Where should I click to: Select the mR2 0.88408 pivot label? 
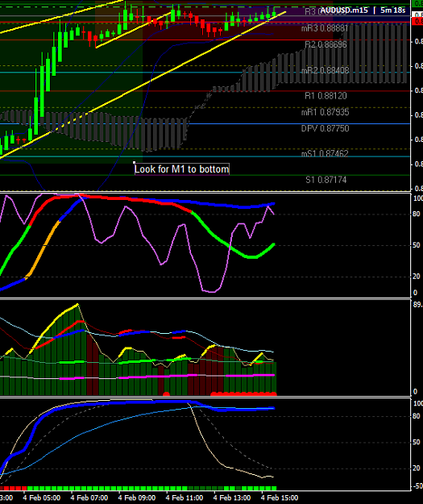click(325, 70)
